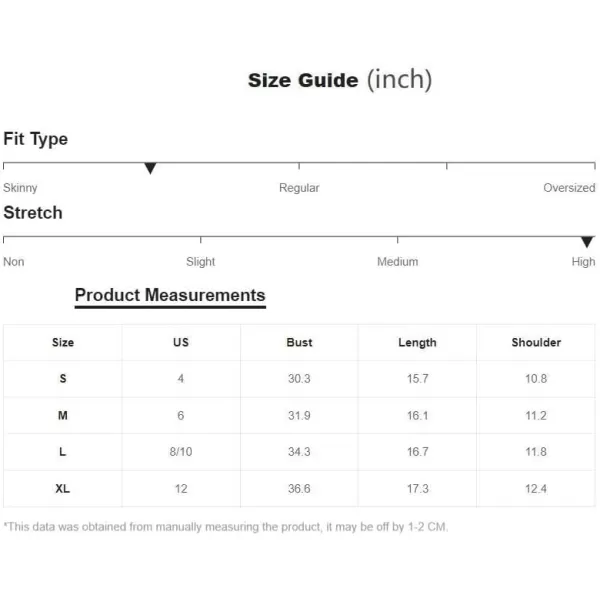The height and width of the screenshot is (600, 600).
Task: Click the Product Measurements heading
Action: [x=170, y=295]
